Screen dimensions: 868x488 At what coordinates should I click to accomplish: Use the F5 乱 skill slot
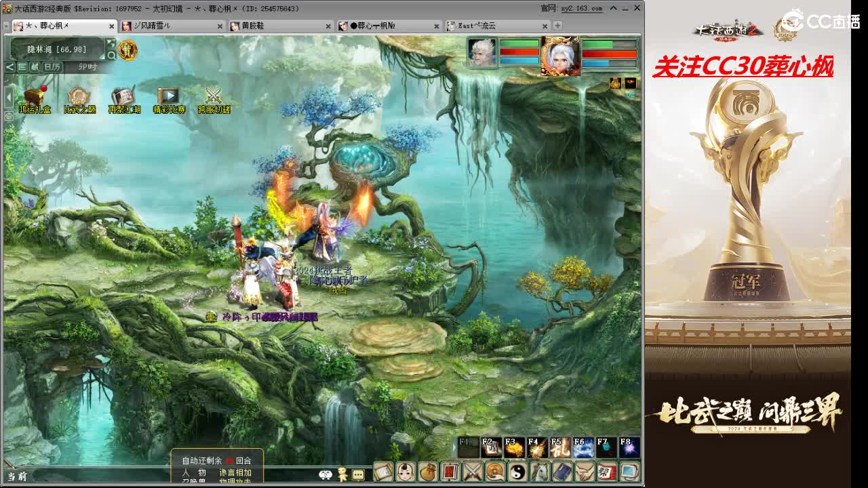point(560,447)
